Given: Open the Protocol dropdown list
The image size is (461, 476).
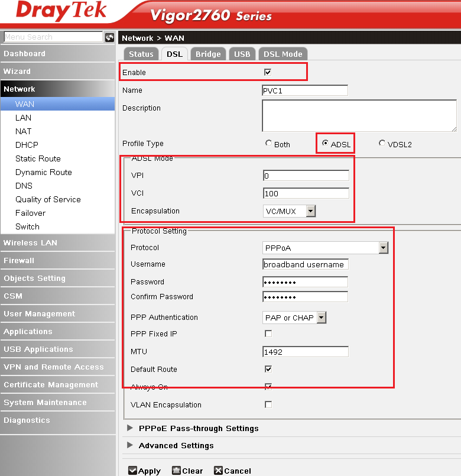Looking at the screenshot, I should [x=384, y=248].
